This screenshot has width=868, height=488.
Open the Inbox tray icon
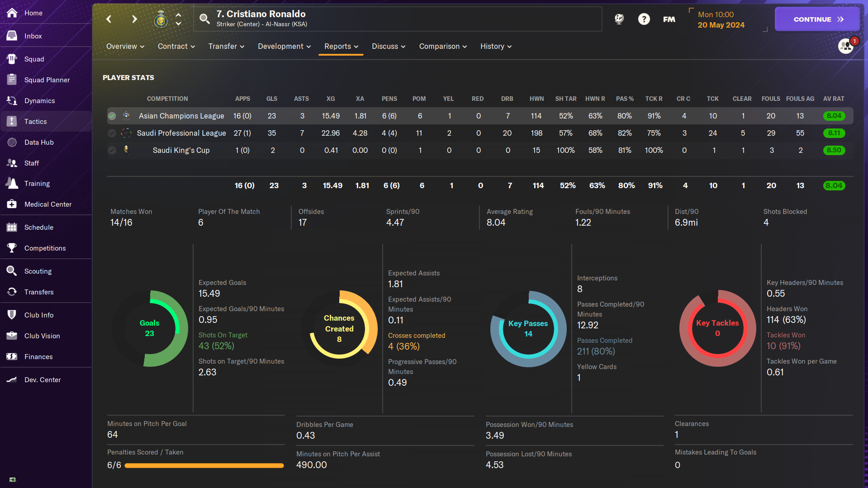click(12, 36)
